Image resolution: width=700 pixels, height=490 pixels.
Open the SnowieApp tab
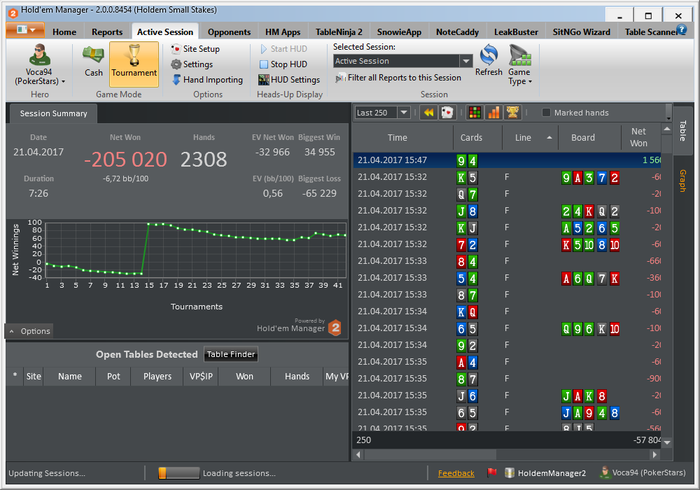pyautogui.click(x=399, y=32)
